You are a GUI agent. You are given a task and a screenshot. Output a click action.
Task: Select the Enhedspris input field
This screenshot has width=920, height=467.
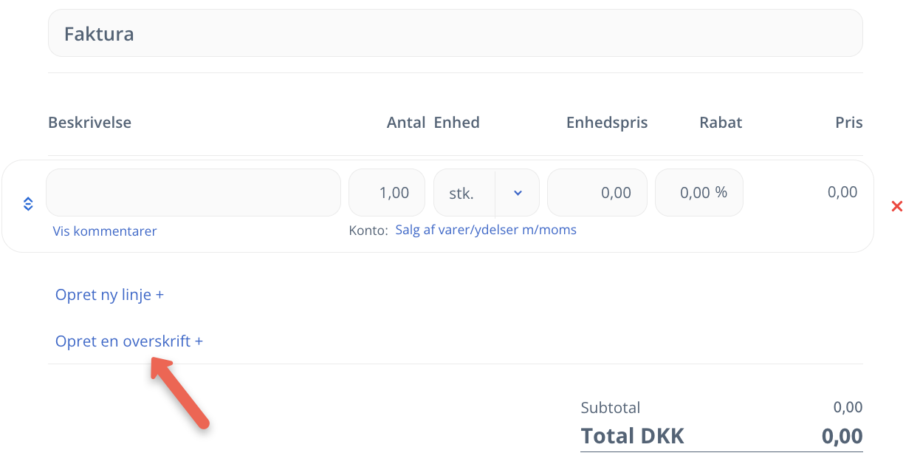tap(597, 193)
